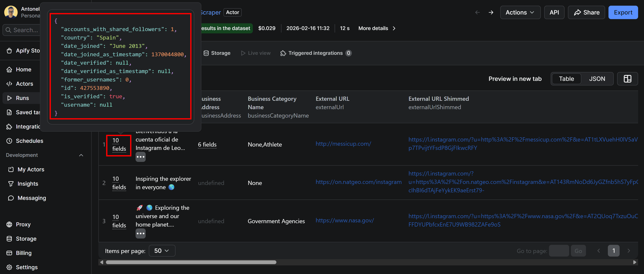Click the table layout columns icon

click(627, 79)
